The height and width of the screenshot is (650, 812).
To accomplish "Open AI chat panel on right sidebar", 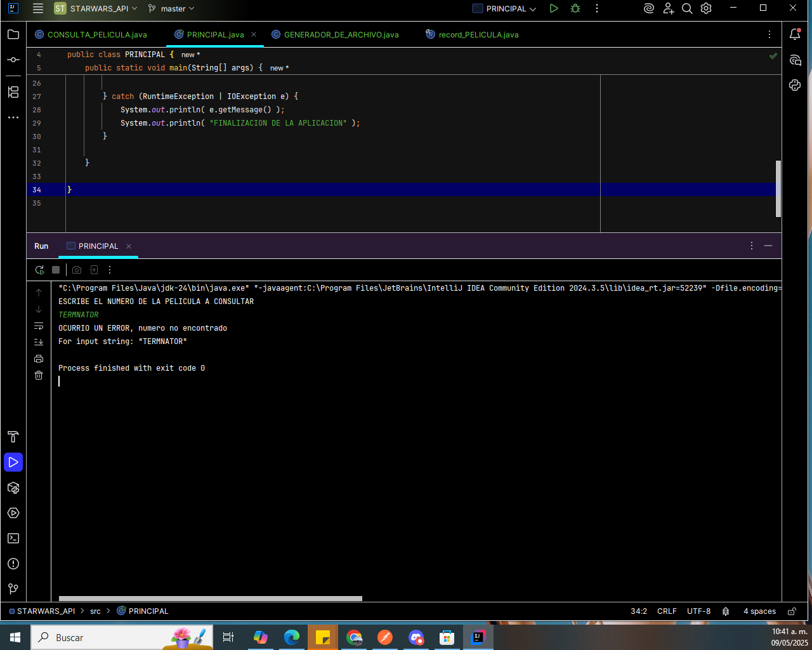I will 795,60.
